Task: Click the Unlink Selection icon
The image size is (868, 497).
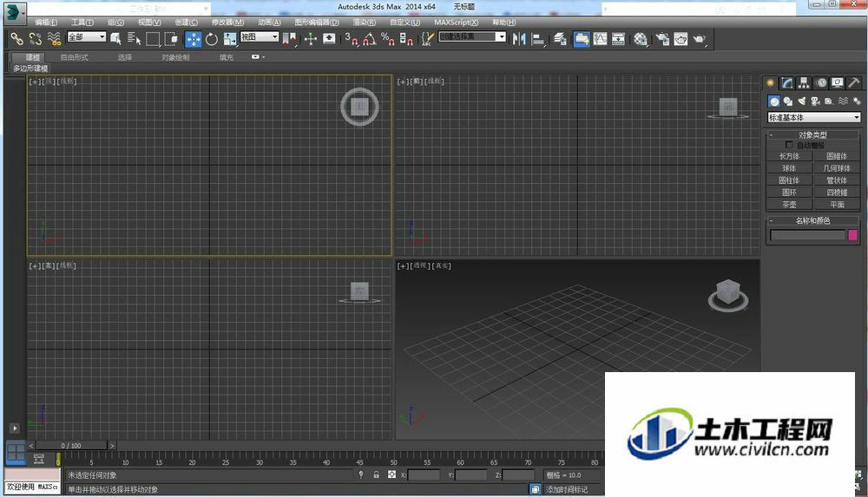Action: click(x=36, y=39)
